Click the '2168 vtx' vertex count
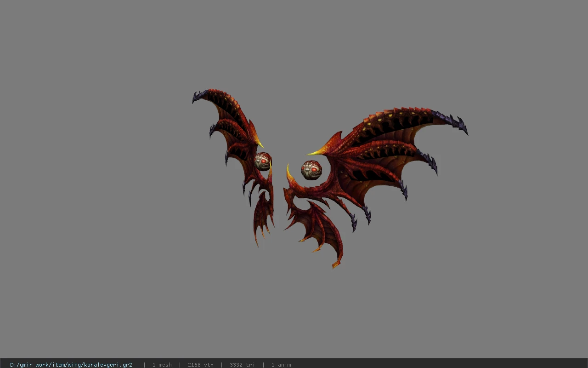 tap(201, 365)
